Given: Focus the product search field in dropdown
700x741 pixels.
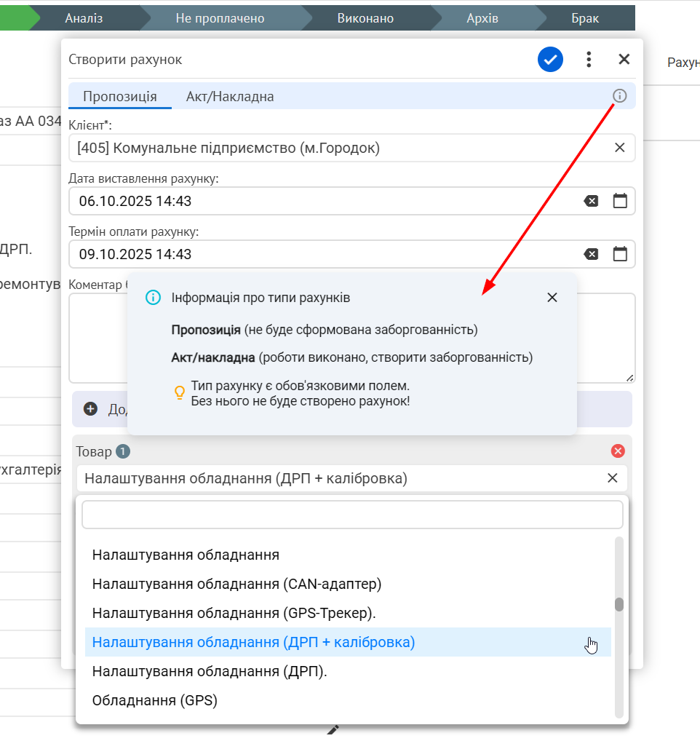Looking at the screenshot, I should click(352, 515).
